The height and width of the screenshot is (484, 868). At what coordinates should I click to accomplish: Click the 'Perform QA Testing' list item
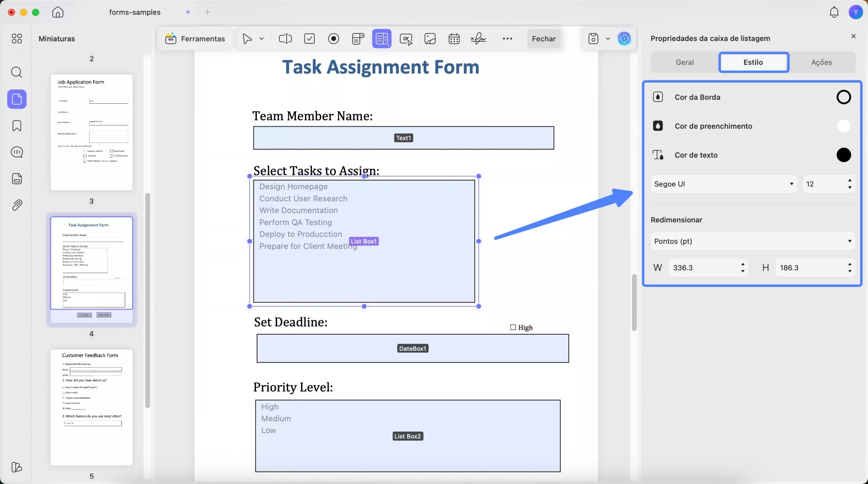click(x=295, y=222)
